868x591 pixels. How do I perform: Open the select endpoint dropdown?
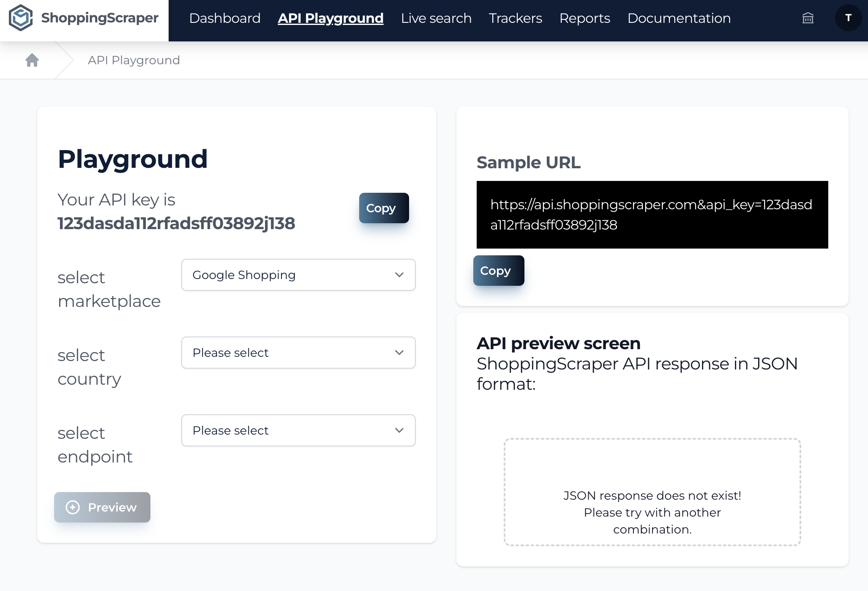click(298, 431)
